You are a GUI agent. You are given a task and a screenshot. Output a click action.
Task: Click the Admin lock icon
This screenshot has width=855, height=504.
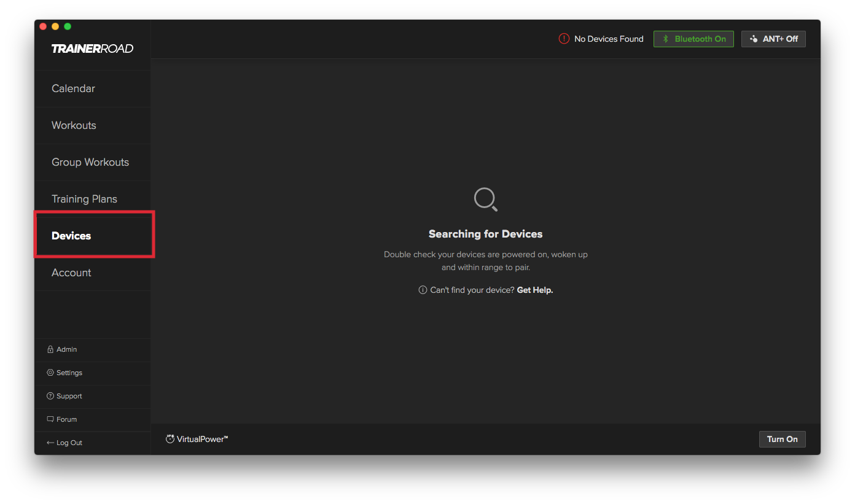tap(50, 349)
